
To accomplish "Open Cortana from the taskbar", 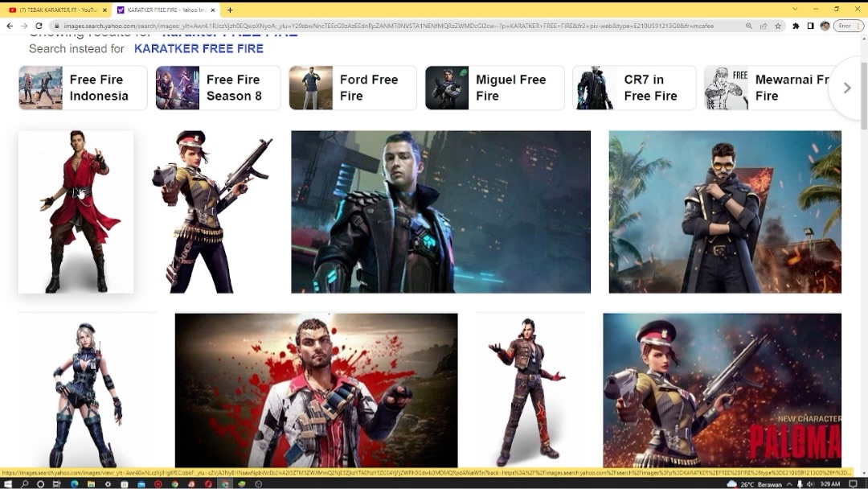I will point(40,484).
